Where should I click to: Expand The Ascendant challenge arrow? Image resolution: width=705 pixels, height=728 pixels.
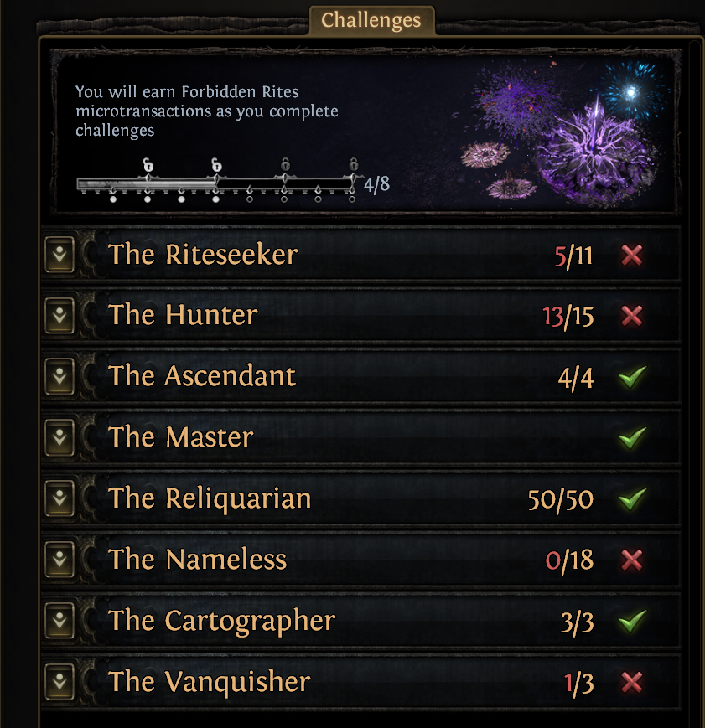coord(60,376)
